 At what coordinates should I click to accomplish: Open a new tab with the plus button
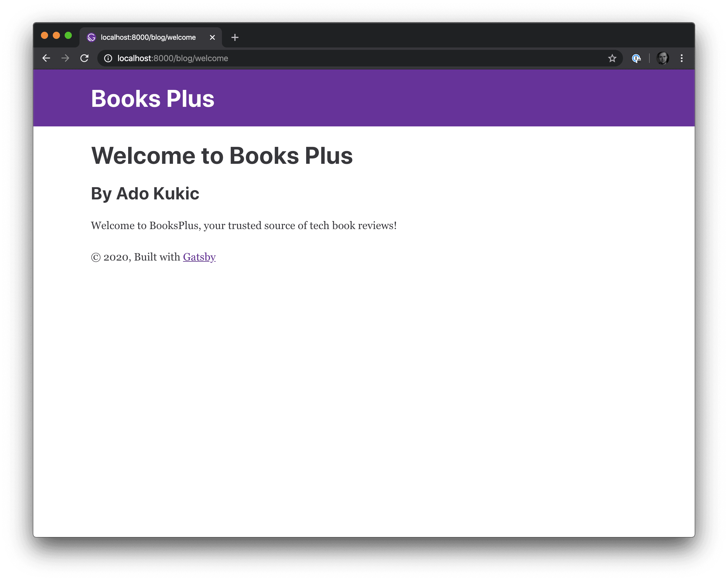[x=235, y=37]
